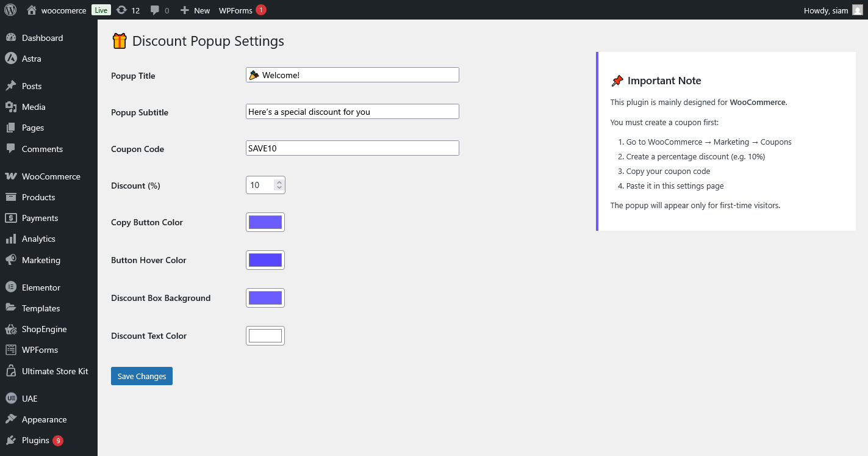Open the Copy Button Color picker
868x456 pixels.
265,222
